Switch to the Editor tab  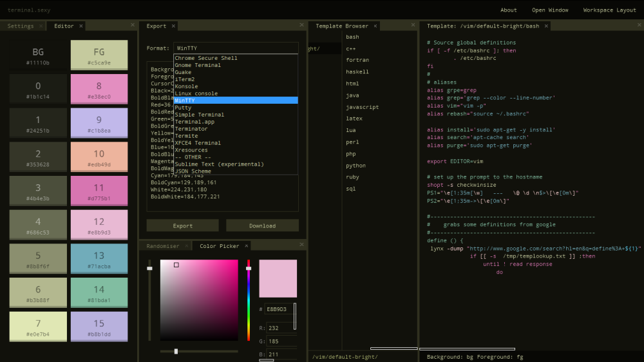64,26
